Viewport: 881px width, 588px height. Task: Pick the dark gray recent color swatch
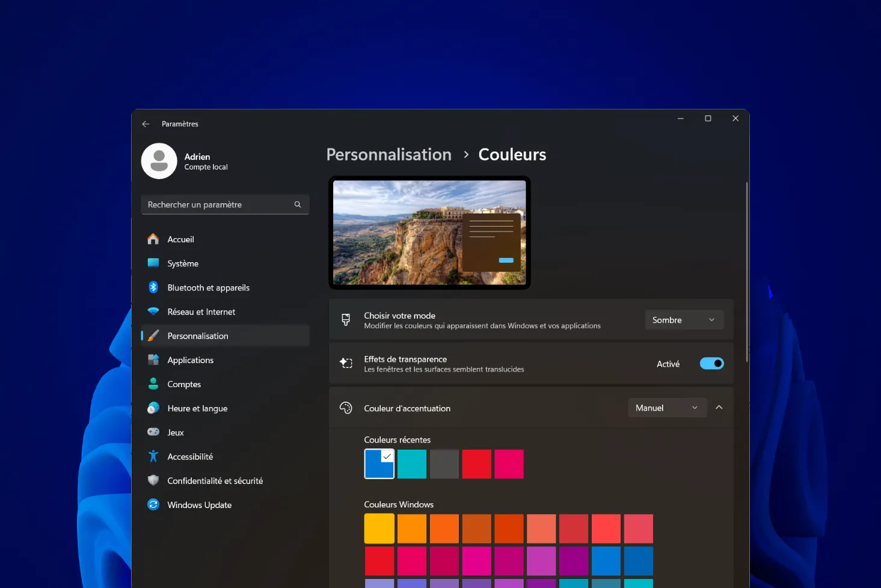[444, 464]
